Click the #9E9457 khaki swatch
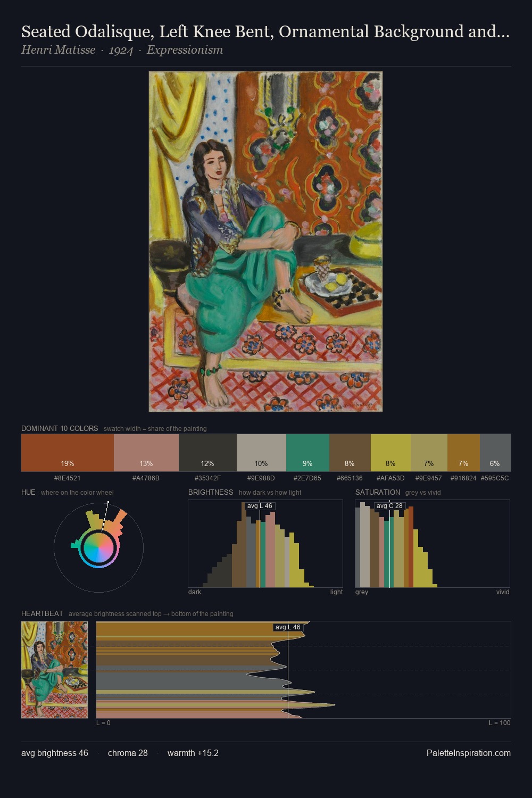The image size is (532, 798). tap(429, 453)
